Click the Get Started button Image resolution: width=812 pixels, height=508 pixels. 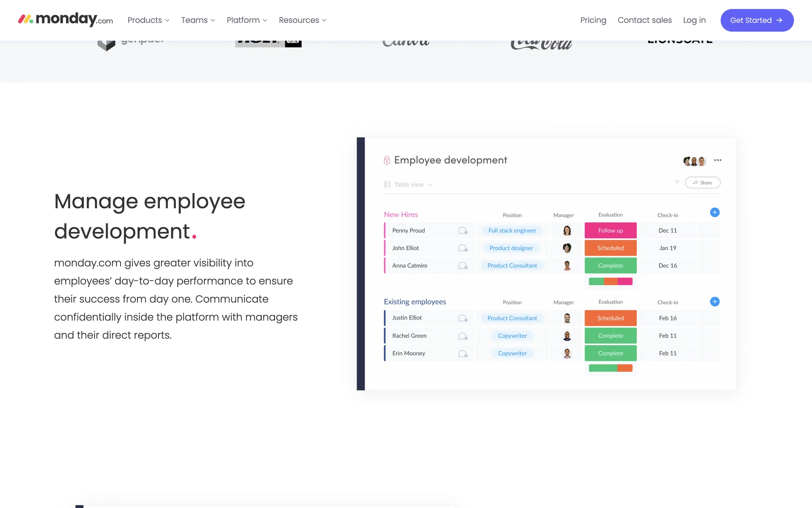(x=757, y=20)
